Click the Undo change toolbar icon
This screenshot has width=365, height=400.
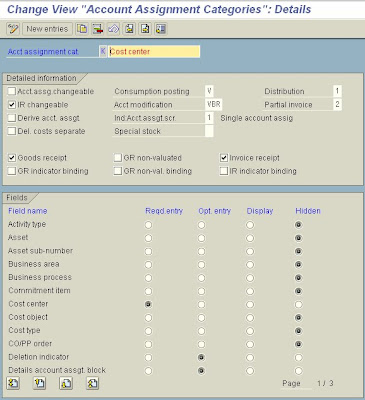113,29
